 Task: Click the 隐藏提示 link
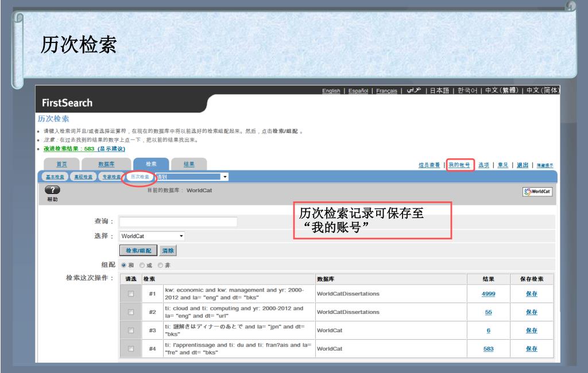(x=545, y=165)
